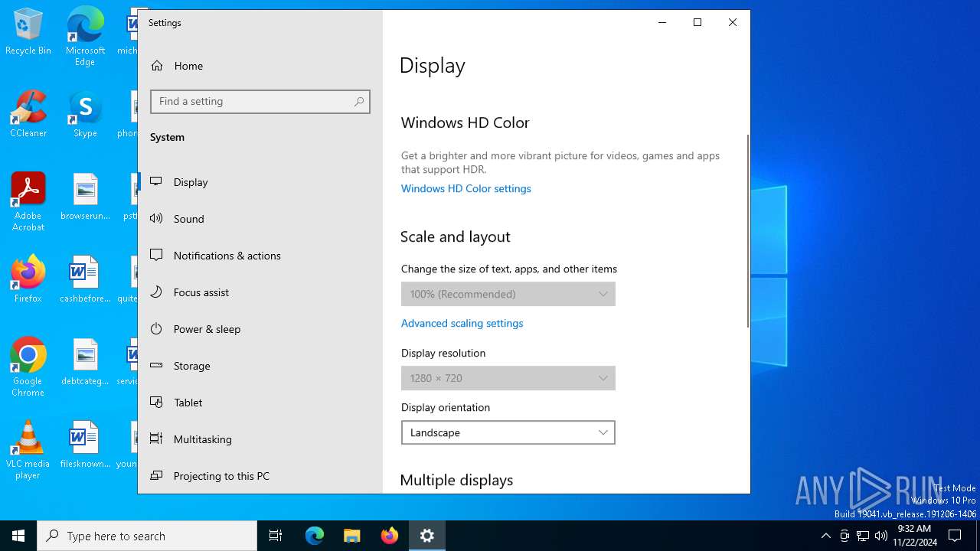Viewport: 980px width, 551px height.
Task: Click the search magnifier in Find a setting
Action: click(x=359, y=102)
